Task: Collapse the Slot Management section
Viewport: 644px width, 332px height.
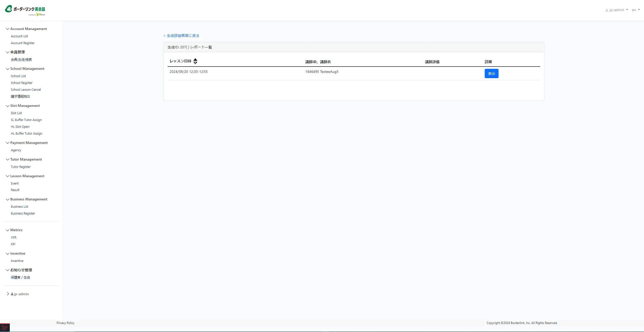Action: (8, 106)
